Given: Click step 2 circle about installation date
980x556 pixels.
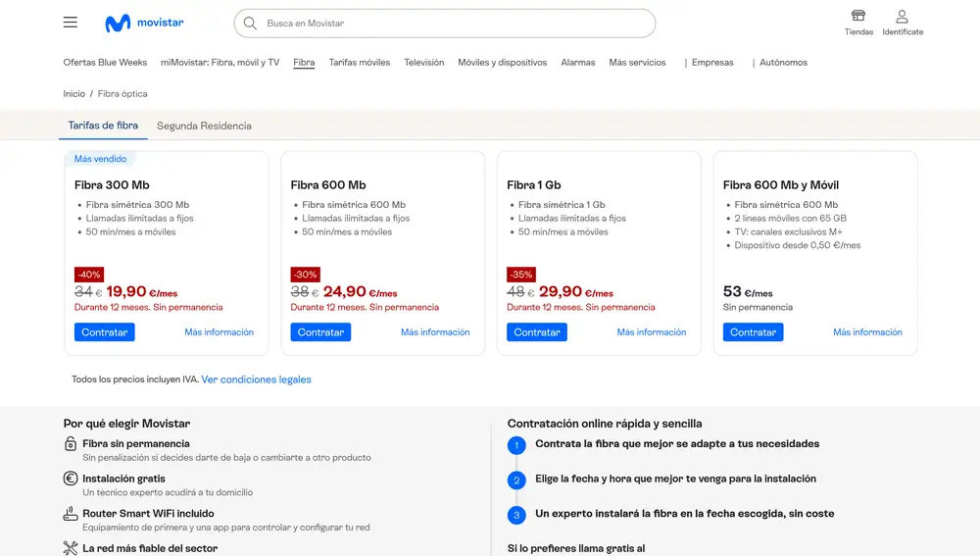Looking at the screenshot, I should 516,480.
